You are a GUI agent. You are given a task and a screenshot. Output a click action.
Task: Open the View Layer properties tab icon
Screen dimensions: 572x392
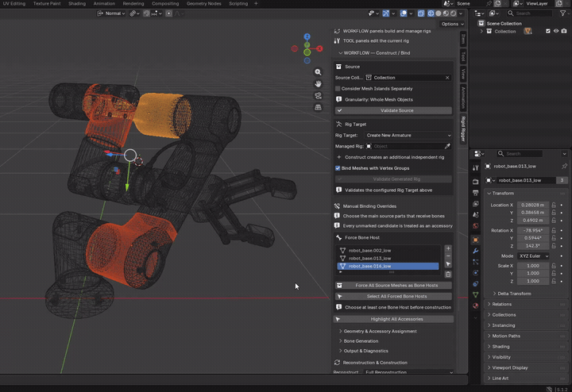pos(475,204)
